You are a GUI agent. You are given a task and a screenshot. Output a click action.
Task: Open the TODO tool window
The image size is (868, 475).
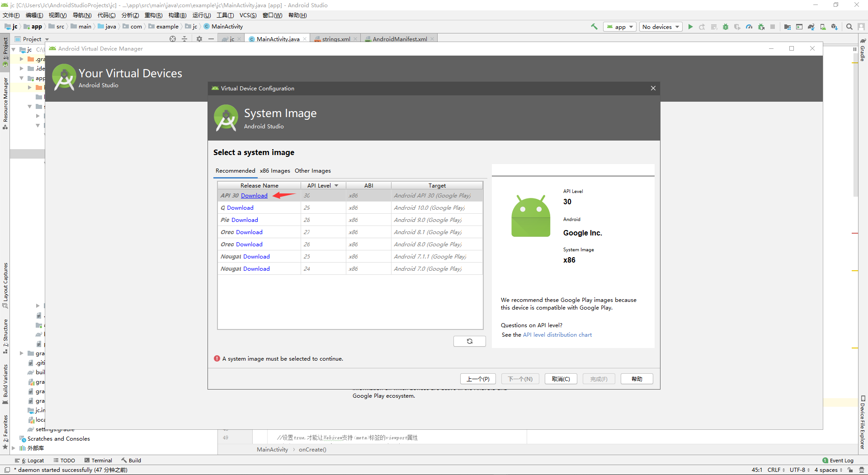[x=64, y=461]
